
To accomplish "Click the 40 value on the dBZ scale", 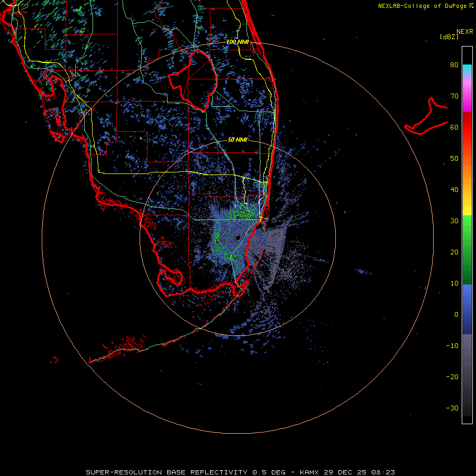I will (x=454, y=190).
